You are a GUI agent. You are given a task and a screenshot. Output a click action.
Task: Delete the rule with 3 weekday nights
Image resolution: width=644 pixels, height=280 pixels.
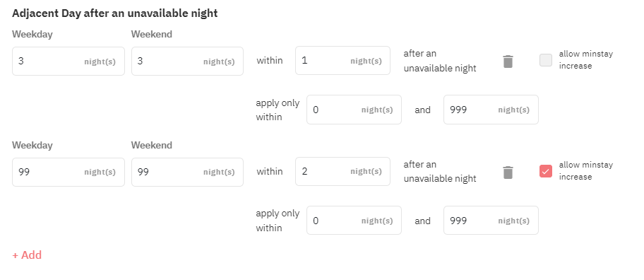tap(508, 62)
